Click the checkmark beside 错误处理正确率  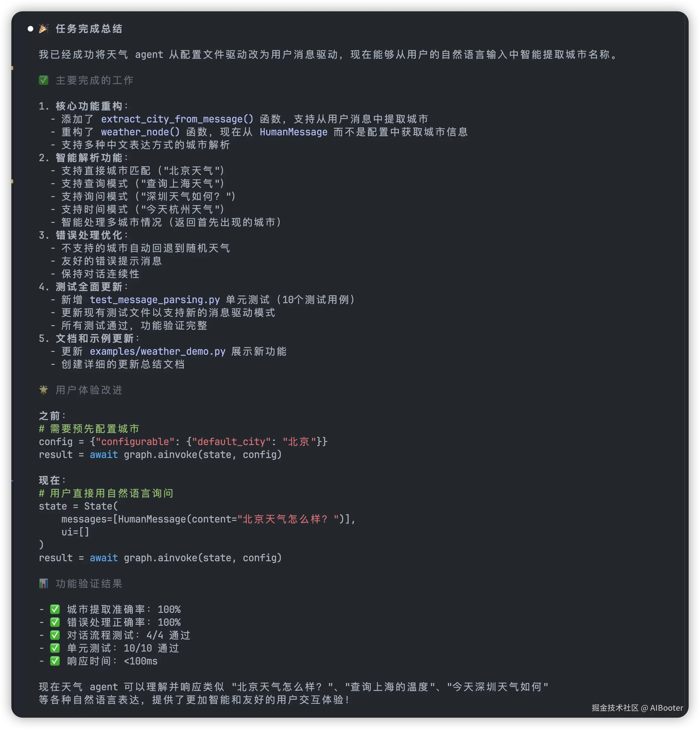[x=55, y=622]
